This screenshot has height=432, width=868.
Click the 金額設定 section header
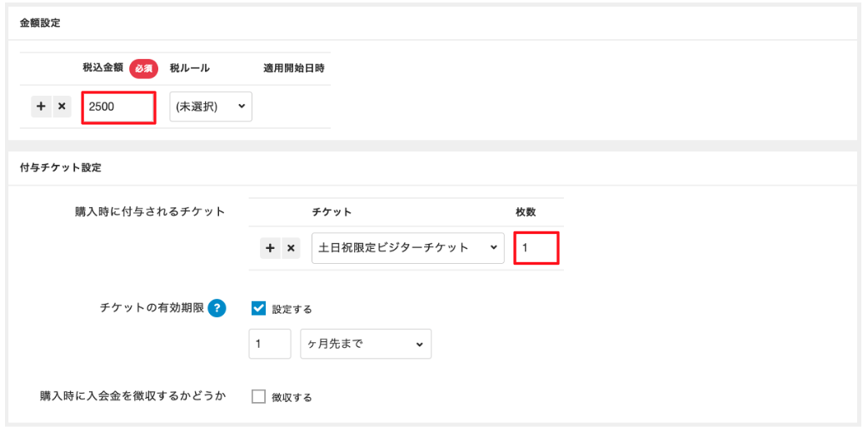pyautogui.click(x=40, y=22)
